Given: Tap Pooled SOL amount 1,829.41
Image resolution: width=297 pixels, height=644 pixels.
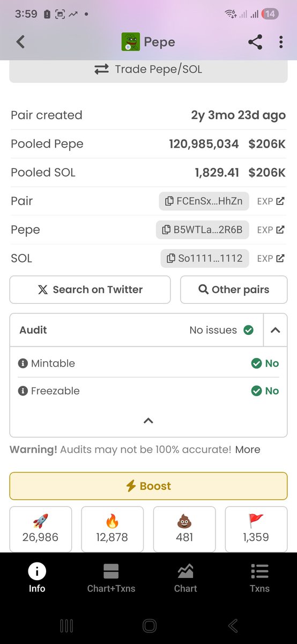Looking at the screenshot, I should point(217,173).
